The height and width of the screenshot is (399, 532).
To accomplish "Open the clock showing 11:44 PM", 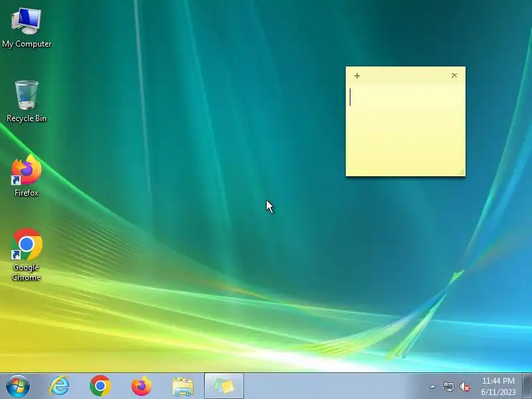I will [498, 386].
